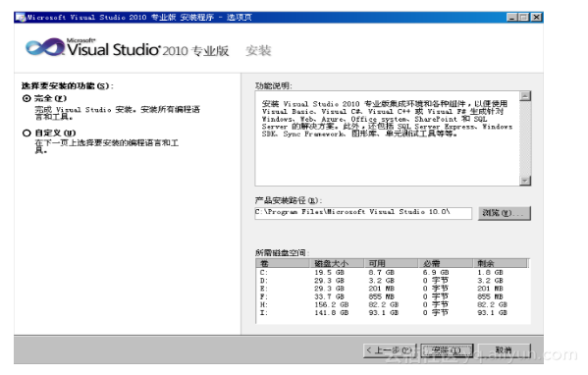Select the C: drive row
588x375 pixels.
[x=392, y=273]
